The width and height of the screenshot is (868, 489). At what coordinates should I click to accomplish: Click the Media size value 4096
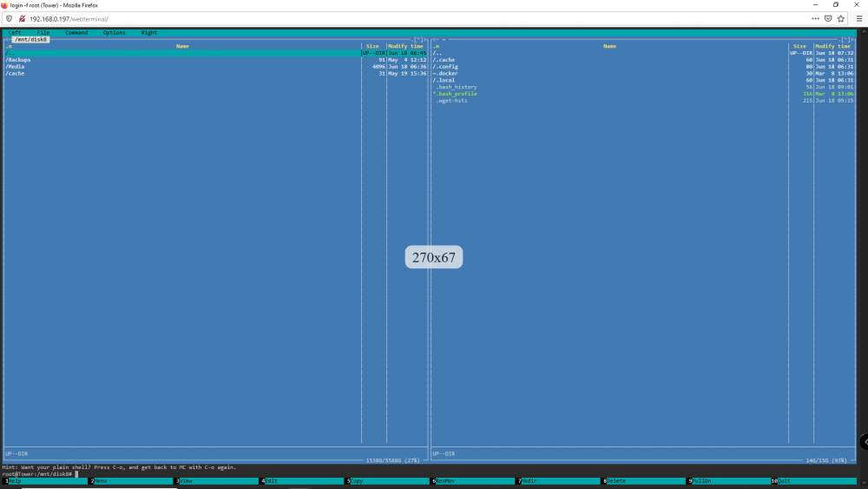coord(378,67)
